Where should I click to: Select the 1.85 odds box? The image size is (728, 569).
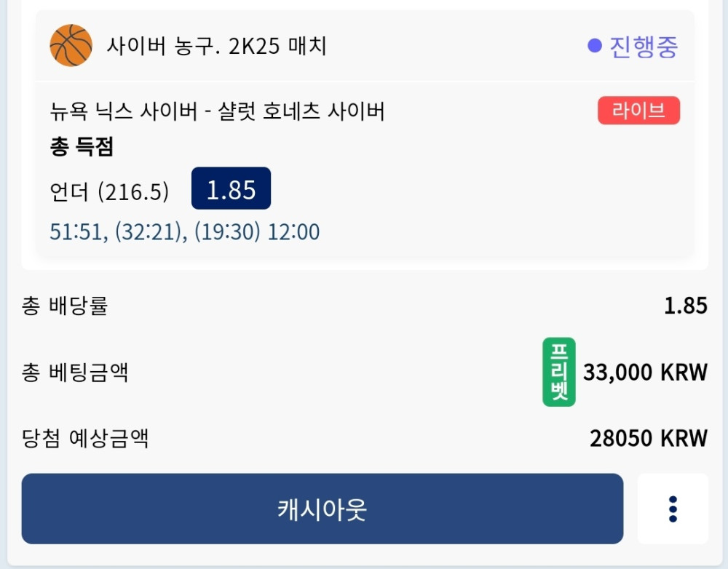coord(231,189)
